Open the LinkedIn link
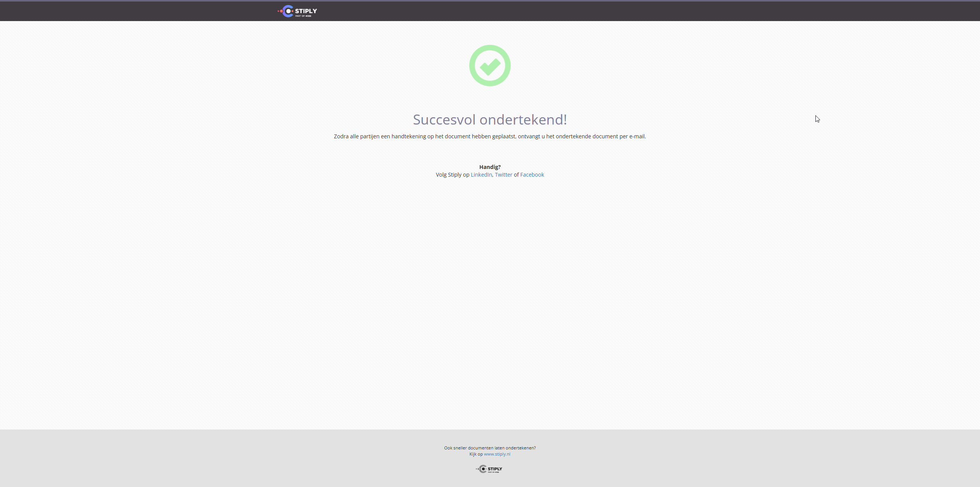Image resolution: width=980 pixels, height=487 pixels. tap(481, 175)
